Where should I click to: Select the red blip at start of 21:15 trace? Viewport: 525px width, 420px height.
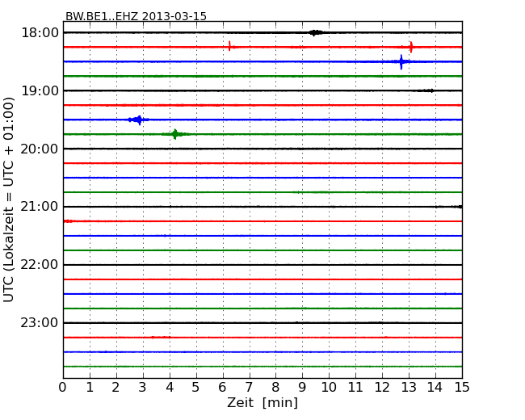click(x=68, y=221)
